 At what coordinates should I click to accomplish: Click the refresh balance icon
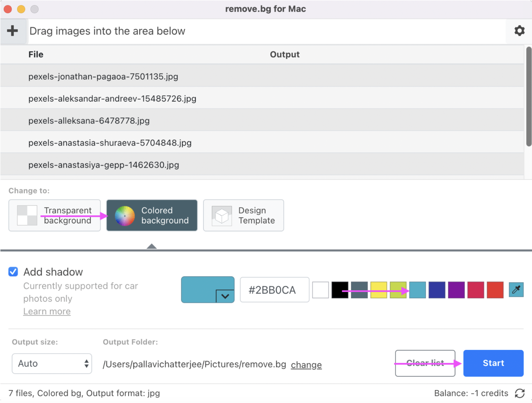point(520,393)
